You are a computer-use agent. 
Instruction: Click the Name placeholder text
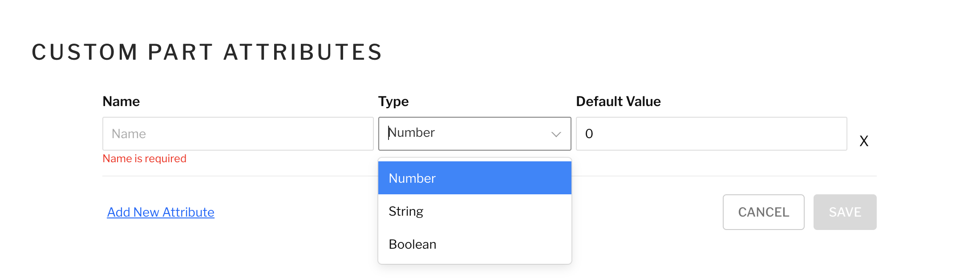coord(129,134)
